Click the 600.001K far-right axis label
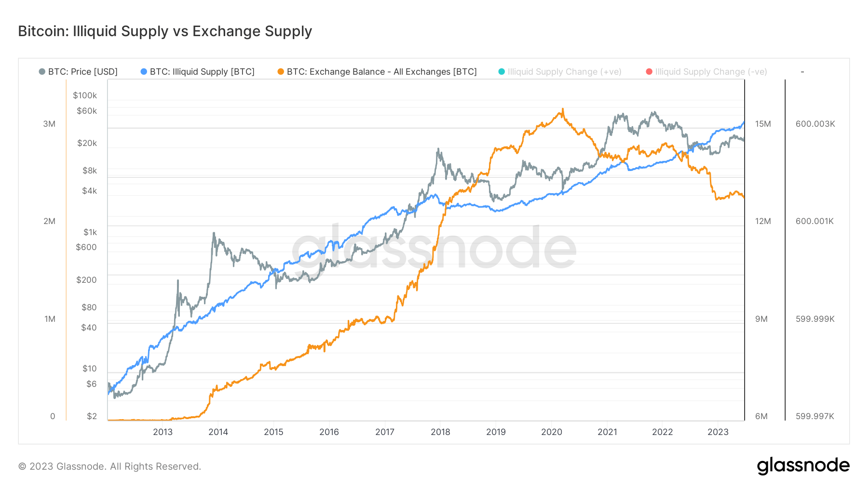This screenshot has height=488, width=868. tap(814, 221)
